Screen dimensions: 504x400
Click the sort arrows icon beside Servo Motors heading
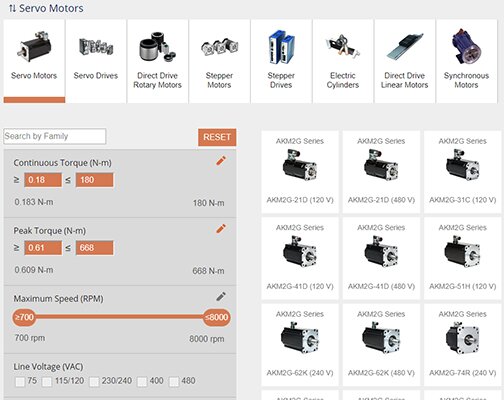tap(12, 8)
